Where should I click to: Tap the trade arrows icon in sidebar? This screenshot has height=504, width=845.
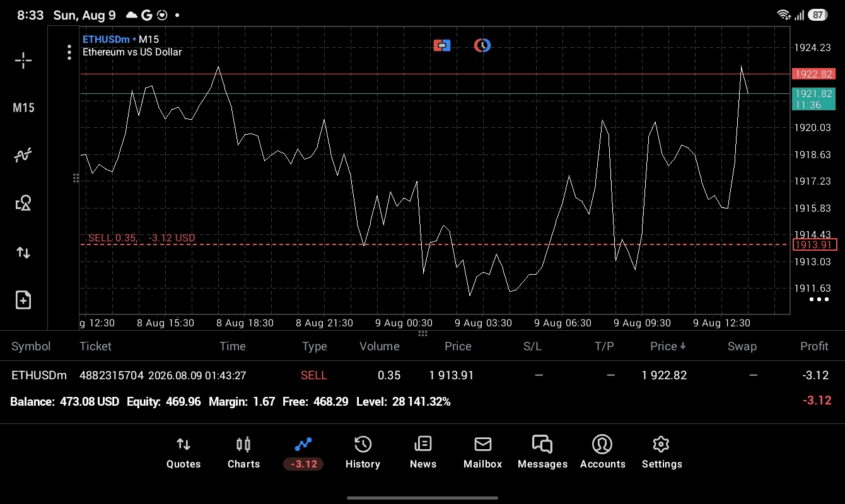tap(23, 253)
